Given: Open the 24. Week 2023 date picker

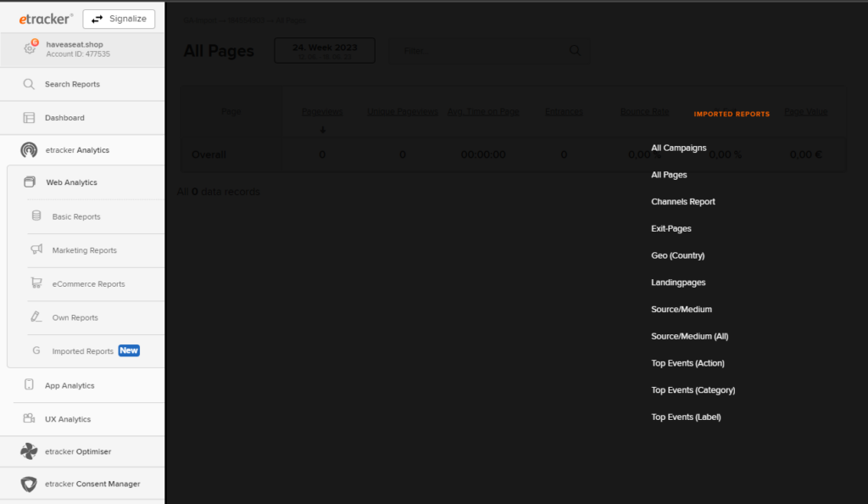Looking at the screenshot, I should pos(325,50).
